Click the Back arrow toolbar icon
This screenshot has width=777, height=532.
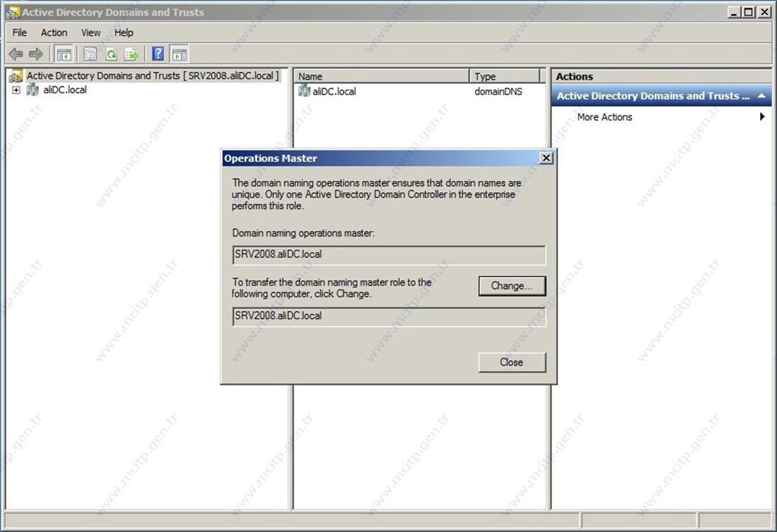point(16,54)
